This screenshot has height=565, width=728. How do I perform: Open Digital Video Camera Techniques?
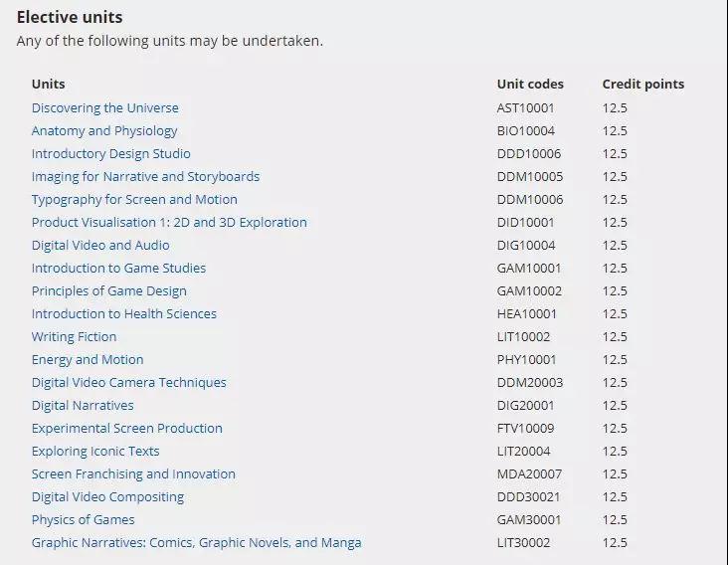click(128, 383)
